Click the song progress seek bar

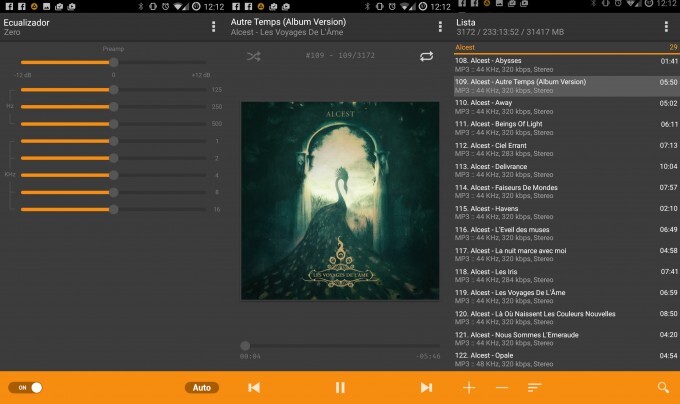point(340,345)
